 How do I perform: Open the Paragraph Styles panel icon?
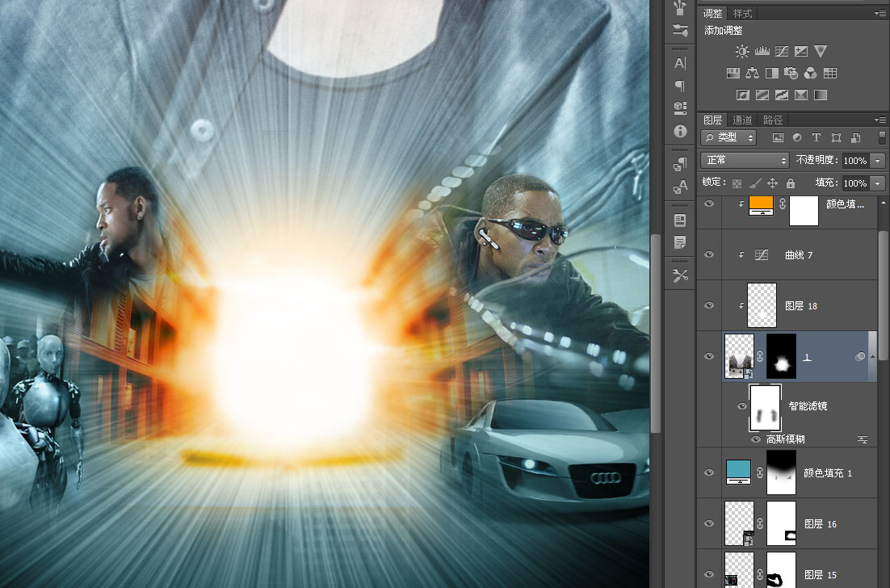click(x=680, y=165)
